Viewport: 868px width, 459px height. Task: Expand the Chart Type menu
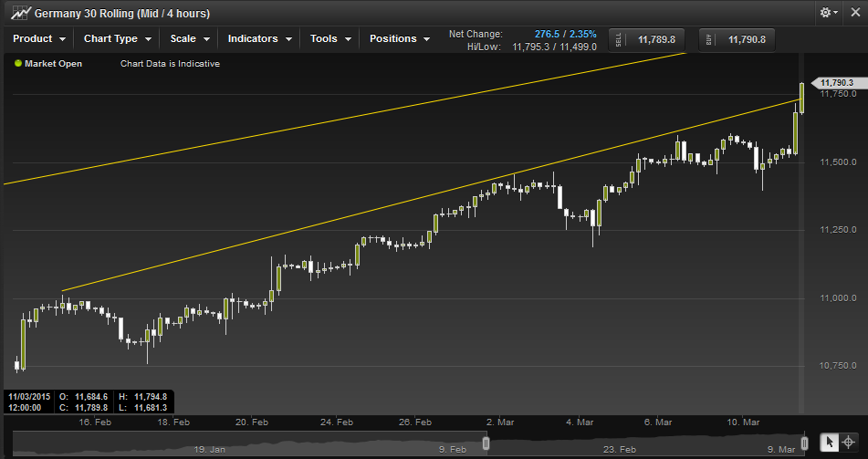click(x=118, y=38)
